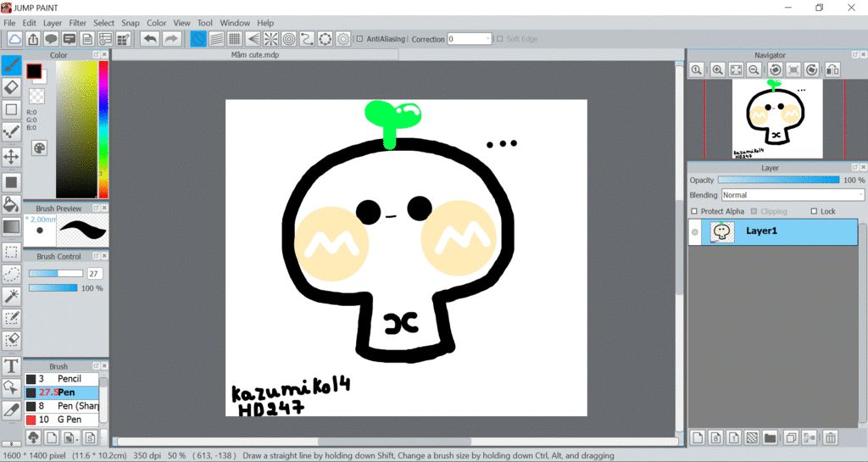Screen dimensions: 868x462
Task: Activate the Magic Wand tool
Action: pyautogui.click(x=11, y=296)
